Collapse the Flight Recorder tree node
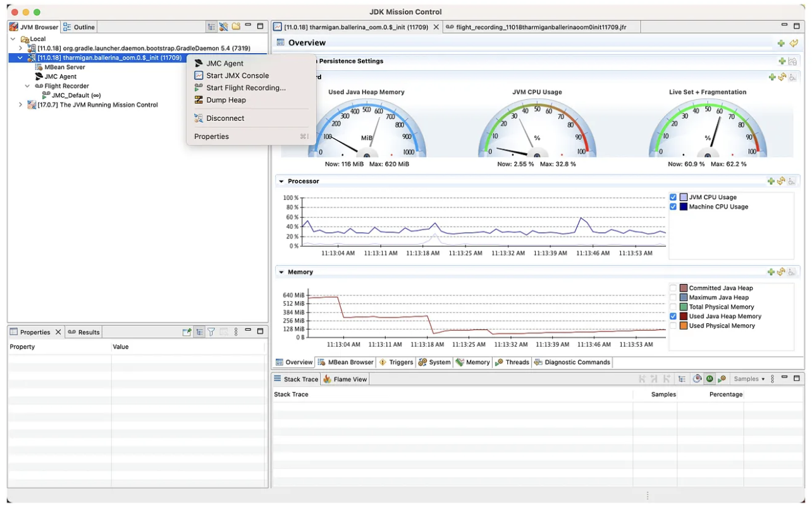The image size is (812, 511). click(x=27, y=86)
